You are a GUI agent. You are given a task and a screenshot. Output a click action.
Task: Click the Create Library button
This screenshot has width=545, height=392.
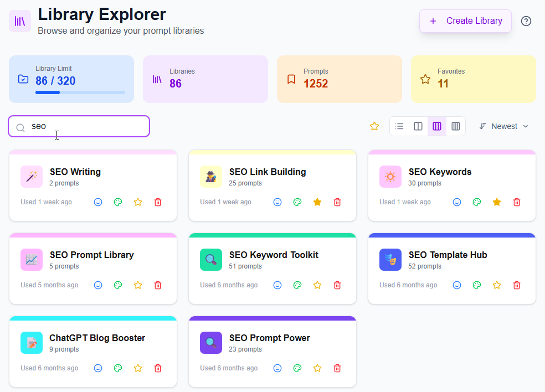tap(465, 21)
